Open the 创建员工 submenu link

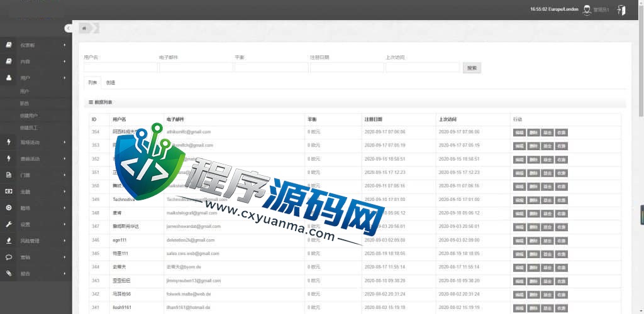coord(29,128)
